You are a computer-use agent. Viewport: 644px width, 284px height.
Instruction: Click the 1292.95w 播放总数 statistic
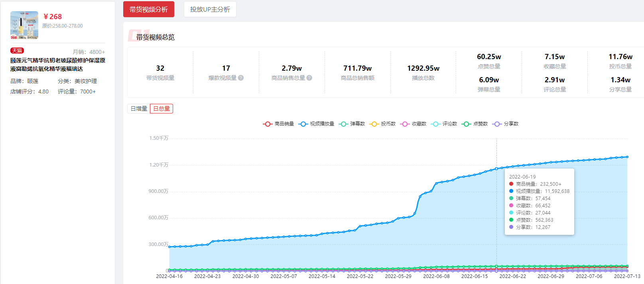point(423,73)
